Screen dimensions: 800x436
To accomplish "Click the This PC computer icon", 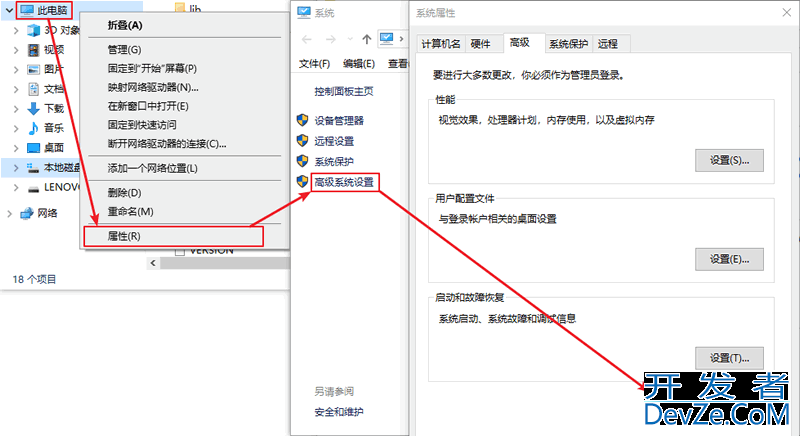I will (x=27, y=10).
